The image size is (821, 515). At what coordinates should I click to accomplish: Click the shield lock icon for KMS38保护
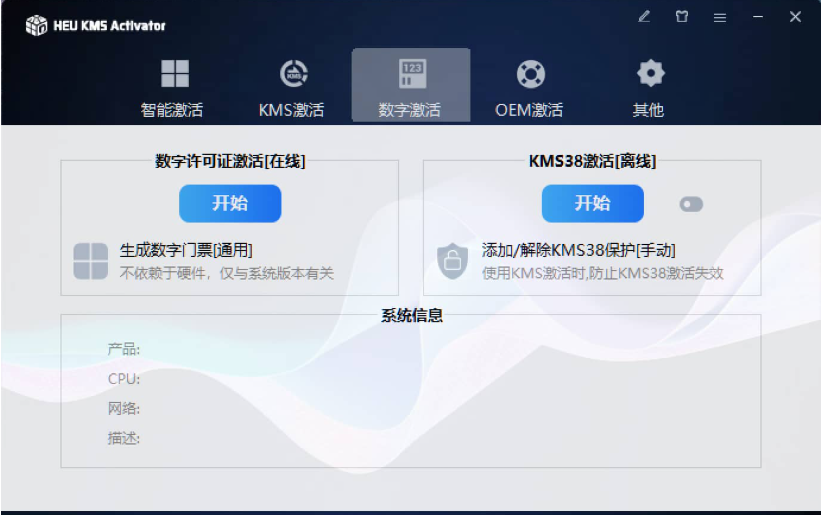coord(452,261)
